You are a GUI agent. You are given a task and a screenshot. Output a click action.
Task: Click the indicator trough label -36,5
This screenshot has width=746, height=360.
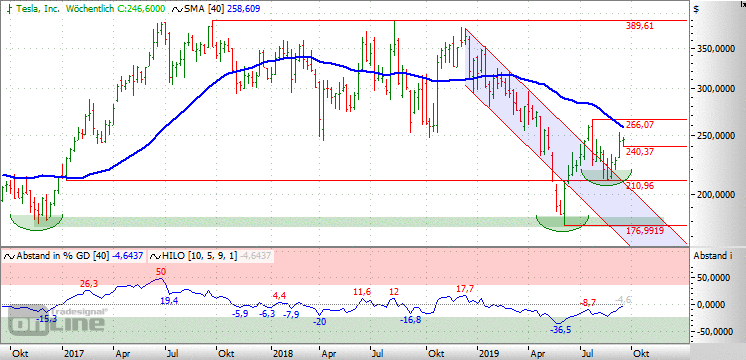coord(560,330)
